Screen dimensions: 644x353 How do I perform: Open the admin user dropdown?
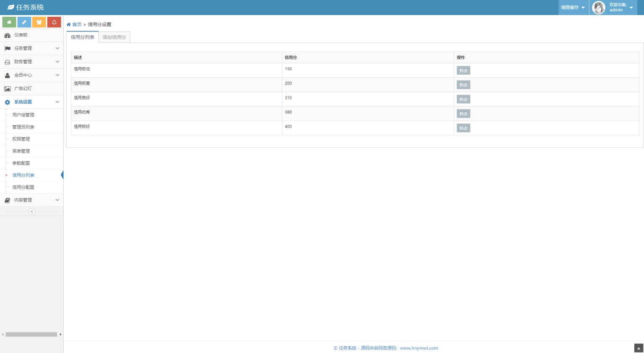coord(621,8)
